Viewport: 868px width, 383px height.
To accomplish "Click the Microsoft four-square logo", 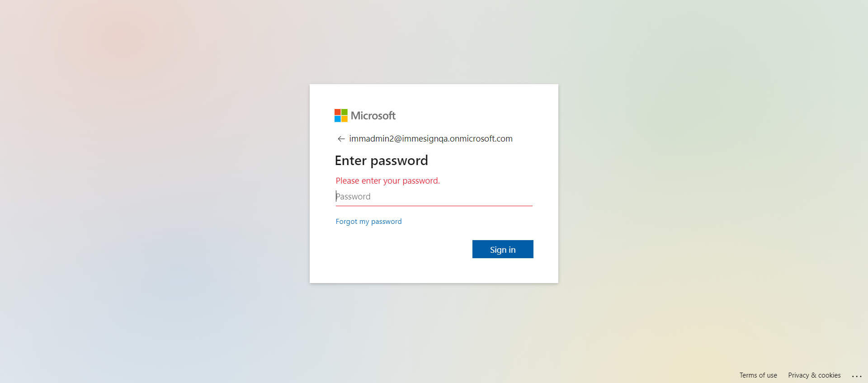I will click(341, 115).
